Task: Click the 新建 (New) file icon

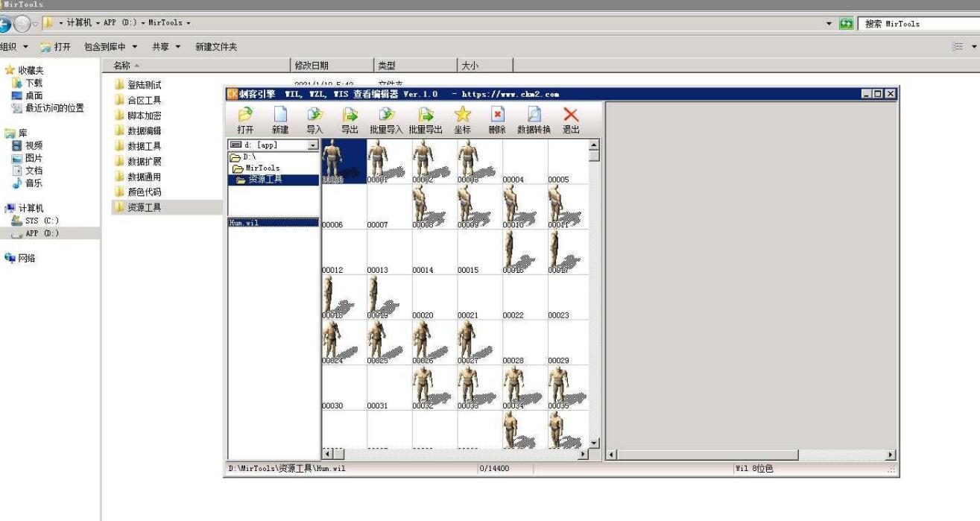Action: (280, 115)
